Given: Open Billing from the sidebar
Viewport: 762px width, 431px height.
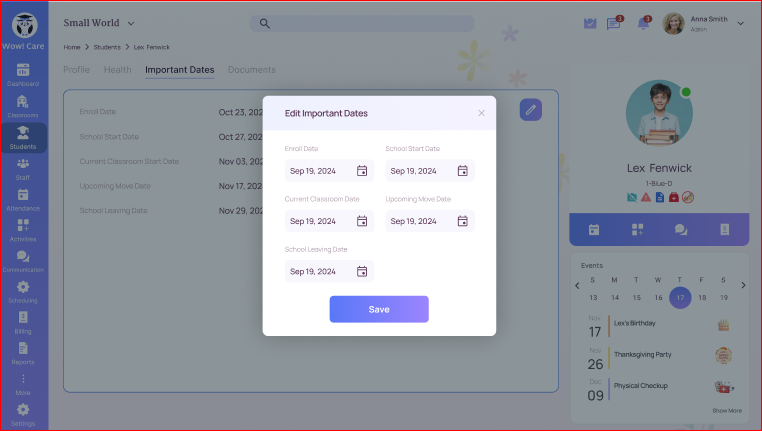Looking at the screenshot, I should [23, 320].
